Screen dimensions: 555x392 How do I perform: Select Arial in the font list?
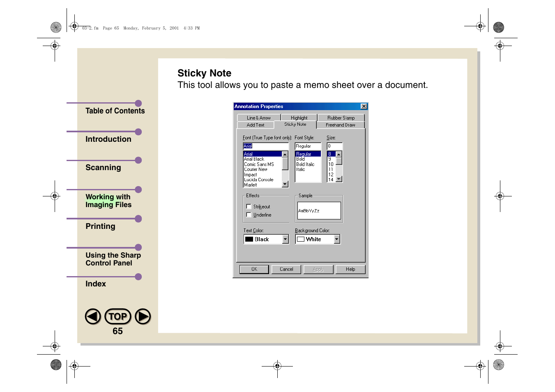tap(263, 154)
